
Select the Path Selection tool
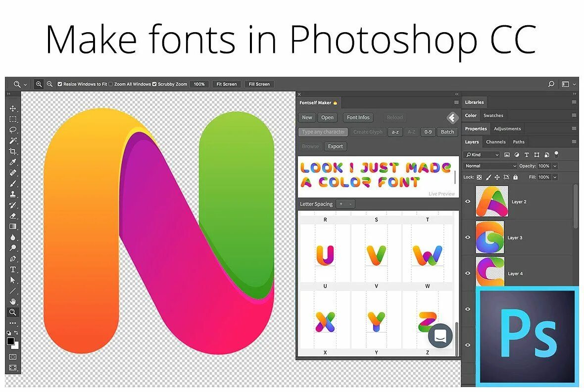tap(13, 280)
